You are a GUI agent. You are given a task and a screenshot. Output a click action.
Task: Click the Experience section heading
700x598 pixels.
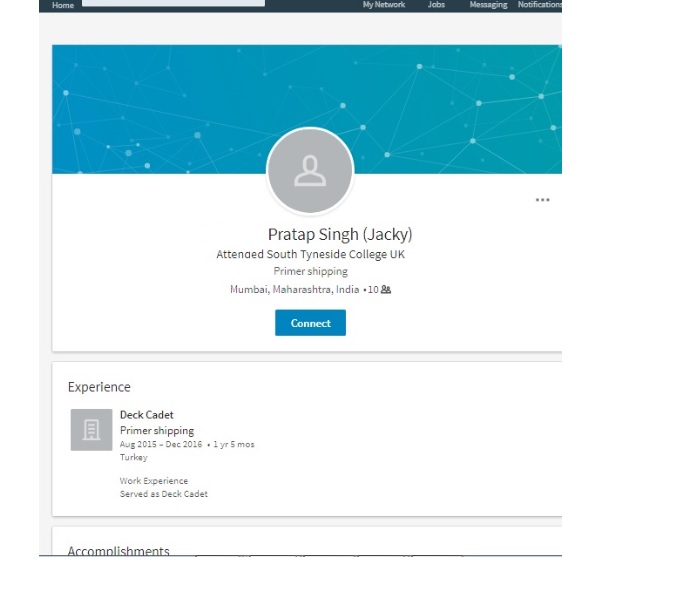[99, 387]
